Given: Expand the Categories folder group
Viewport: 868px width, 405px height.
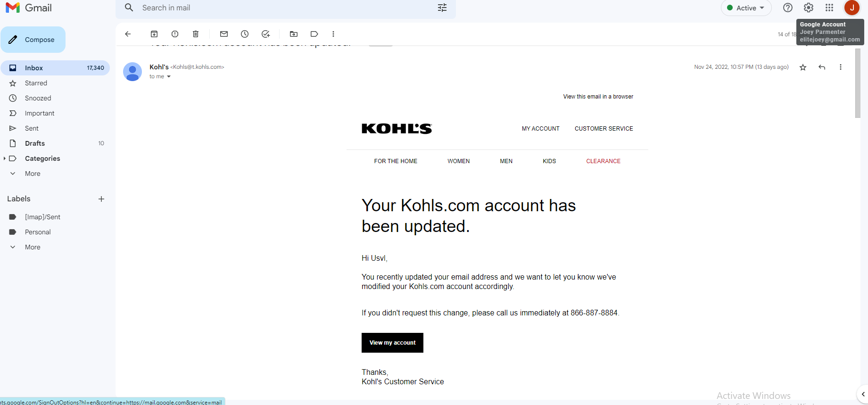Looking at the screenshot, I should [x=5, y=158].
